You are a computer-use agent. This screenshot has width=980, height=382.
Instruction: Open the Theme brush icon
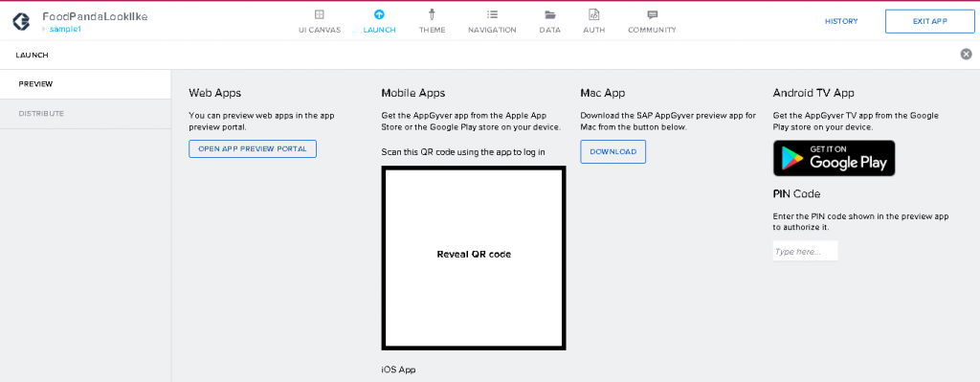coord(432,14)
